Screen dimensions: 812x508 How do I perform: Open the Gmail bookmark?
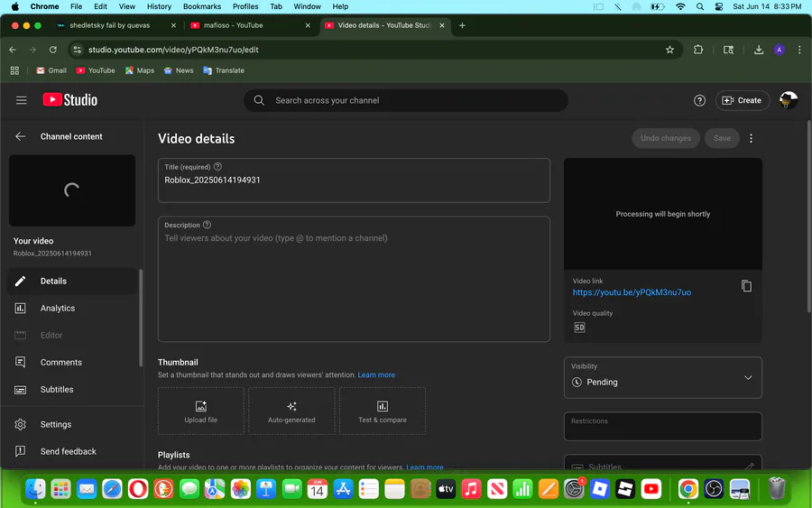pos(51,70)
